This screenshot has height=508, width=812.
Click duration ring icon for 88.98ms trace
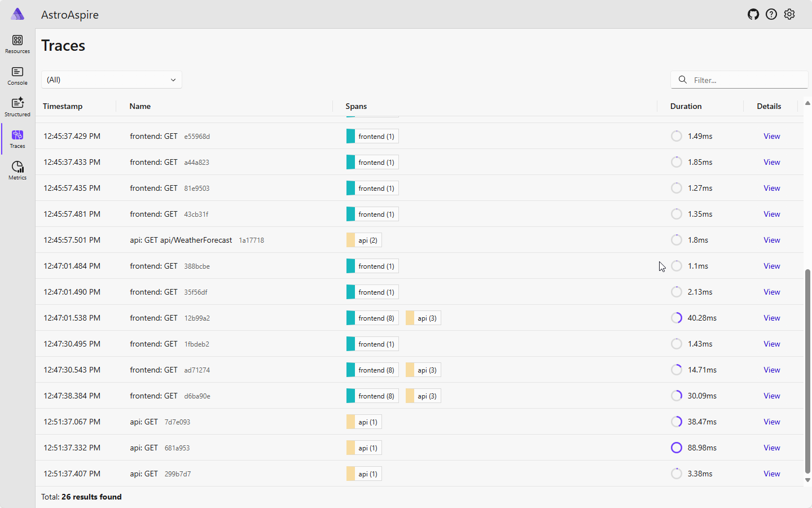click(677, 448)
